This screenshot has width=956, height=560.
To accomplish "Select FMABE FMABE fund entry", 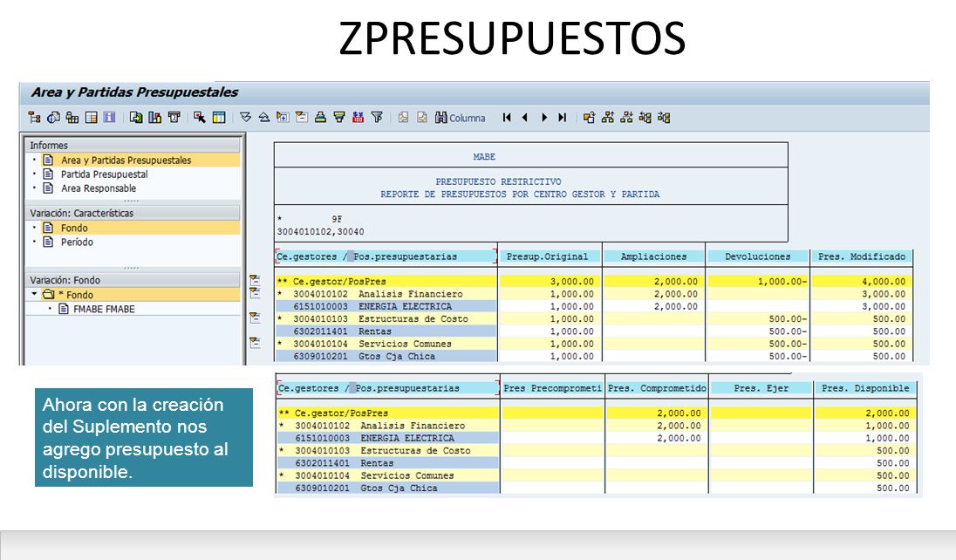I will click(104, 310).
